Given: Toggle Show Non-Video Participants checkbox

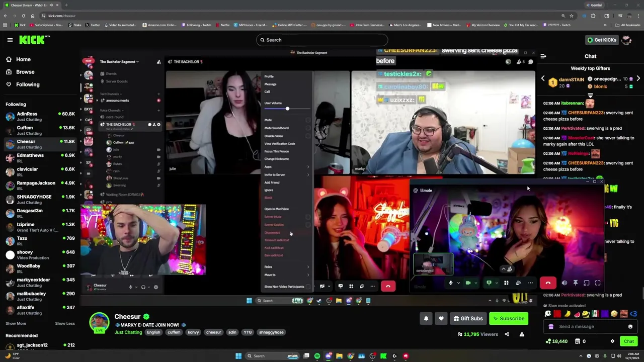Looking at the screenshot, I should pyautogui.click(x=308, y=287).
